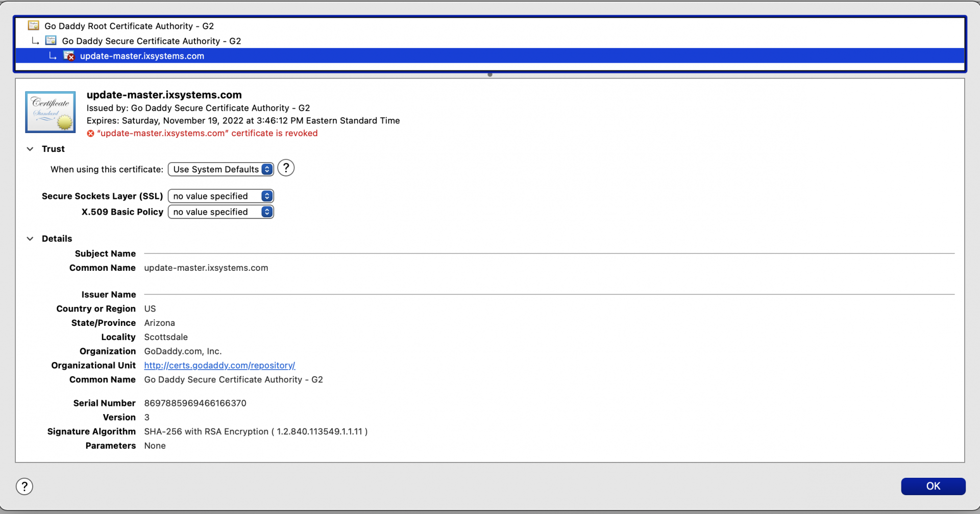The height and width of the screenshot is (514, 980).
Task: Click the Country value US
Action: [150, 309]
